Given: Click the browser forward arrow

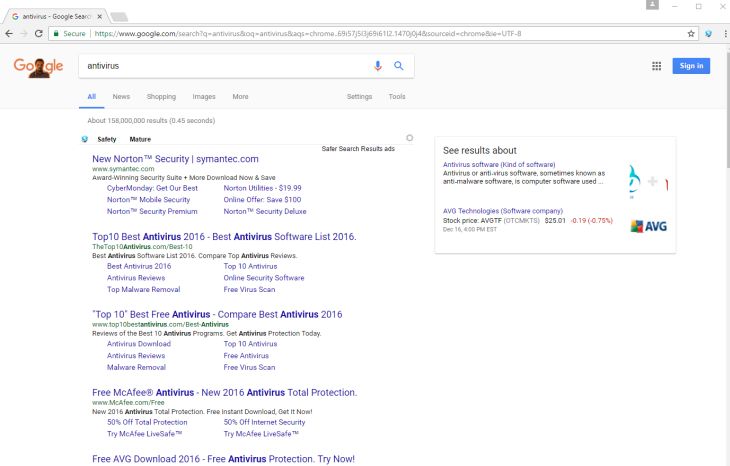Looking at the screenshot, I should pos(24,34).
